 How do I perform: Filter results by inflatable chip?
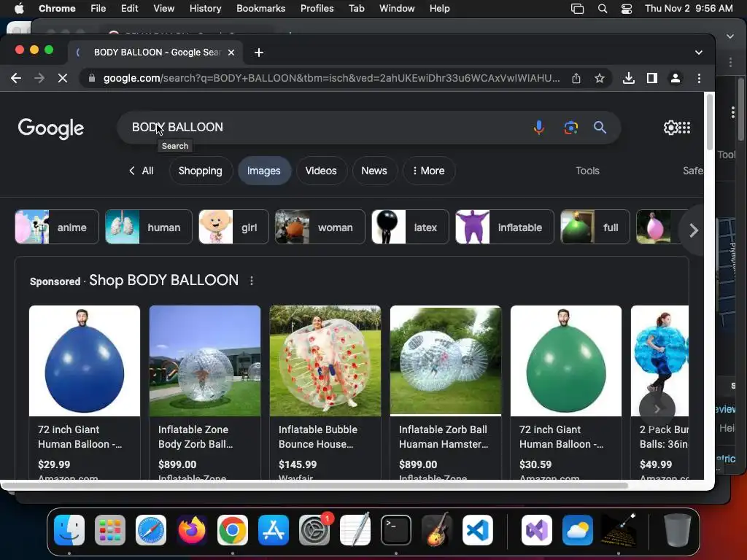[x=505, y=227]
